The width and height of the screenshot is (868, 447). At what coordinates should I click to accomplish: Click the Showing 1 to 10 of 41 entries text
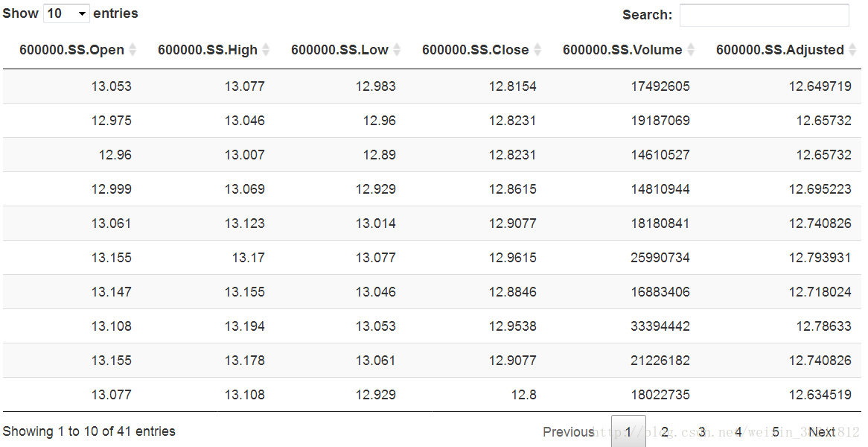[x=89, y=431]
